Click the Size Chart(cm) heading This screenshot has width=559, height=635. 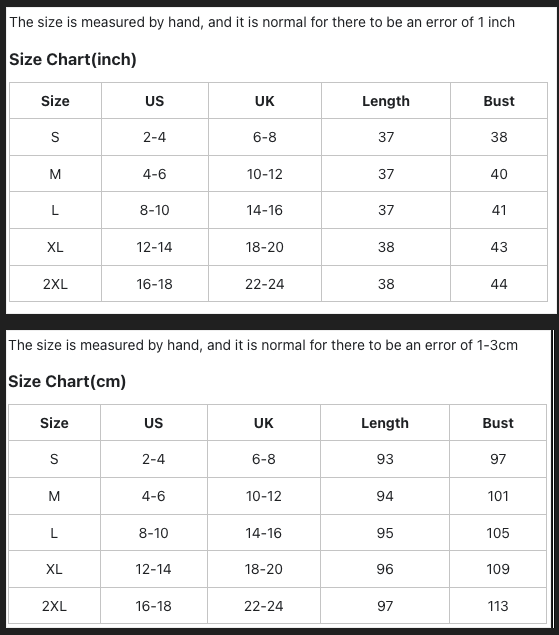coord(67,381)
